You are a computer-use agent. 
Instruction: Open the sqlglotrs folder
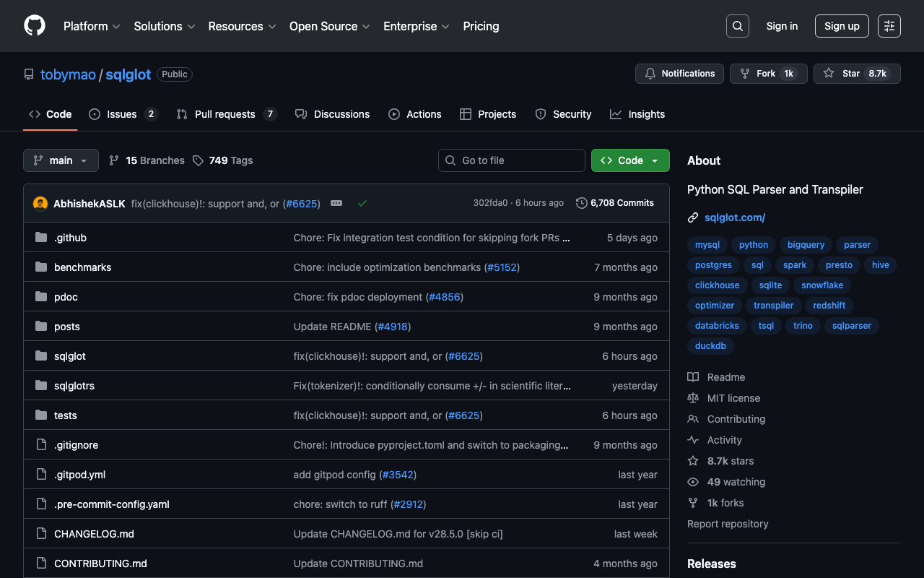[74, 386]
